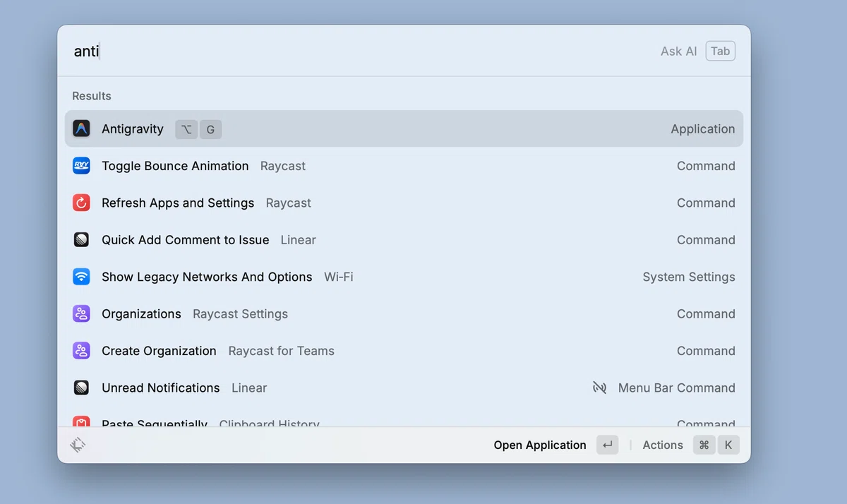This screenshot has height=504, width=847.
Task: Click the Application type label
Action: [x=703, y=128]
